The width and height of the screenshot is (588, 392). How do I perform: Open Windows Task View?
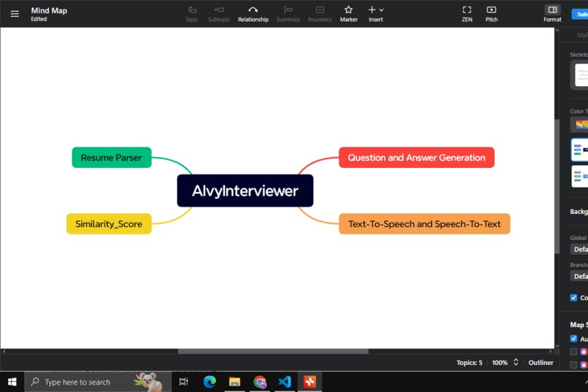pos(183,382)
